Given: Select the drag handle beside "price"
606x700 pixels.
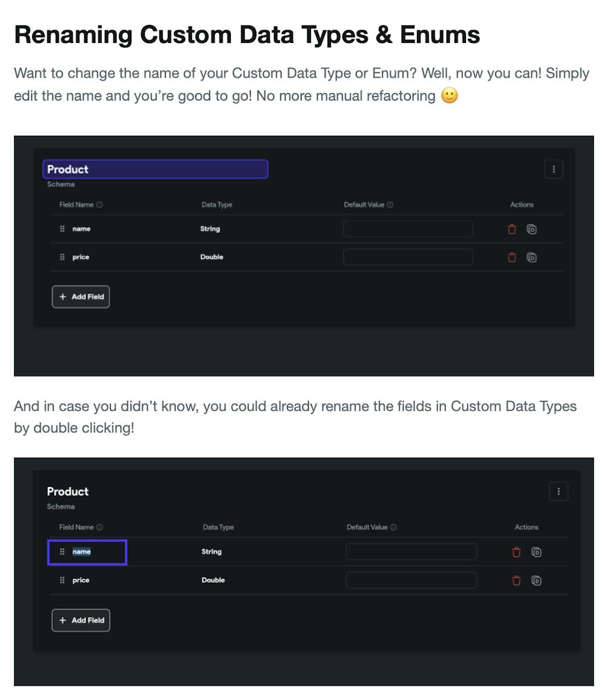Looking at the screenshot, I should (61, 257).
